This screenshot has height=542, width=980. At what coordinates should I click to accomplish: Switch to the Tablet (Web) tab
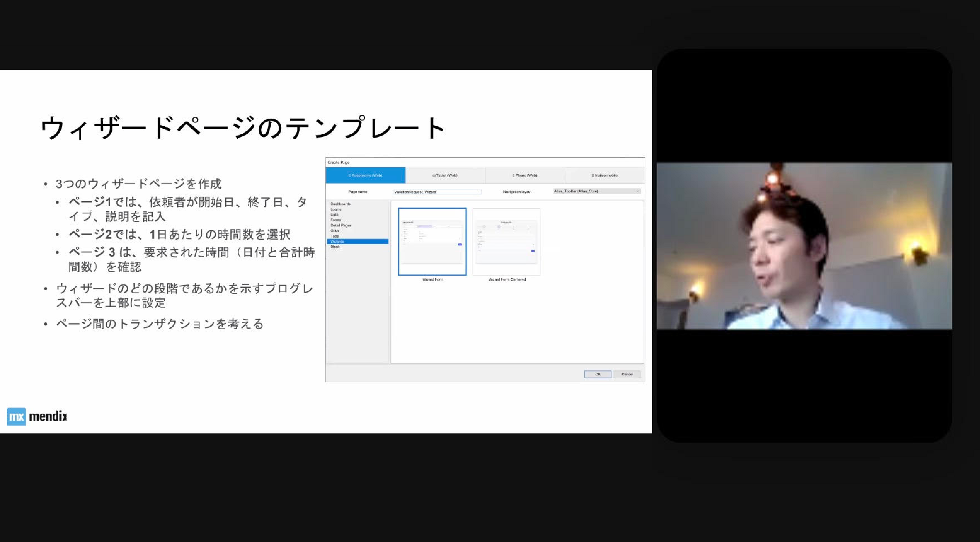point(445,175)
